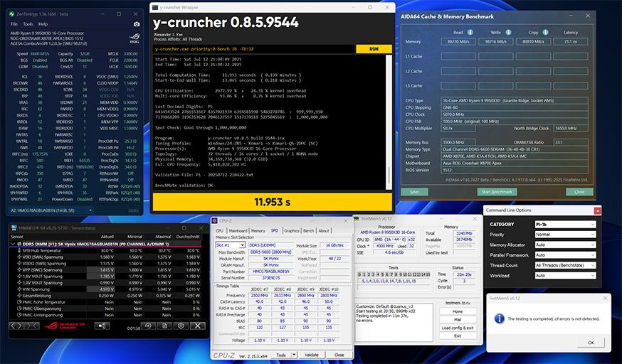Open the Priority dropdown

click(565, 235)
